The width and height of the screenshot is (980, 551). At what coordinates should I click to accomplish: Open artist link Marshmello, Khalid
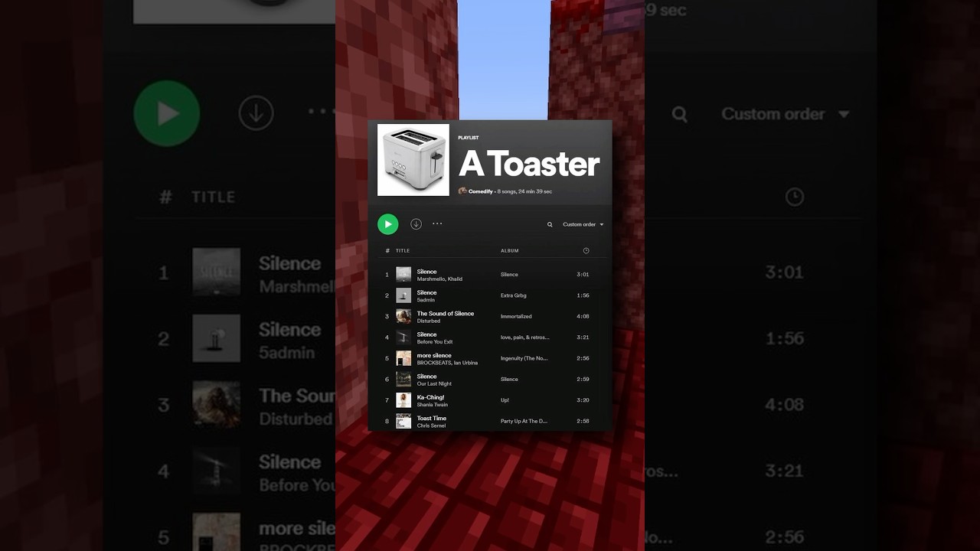pos(439,279)
